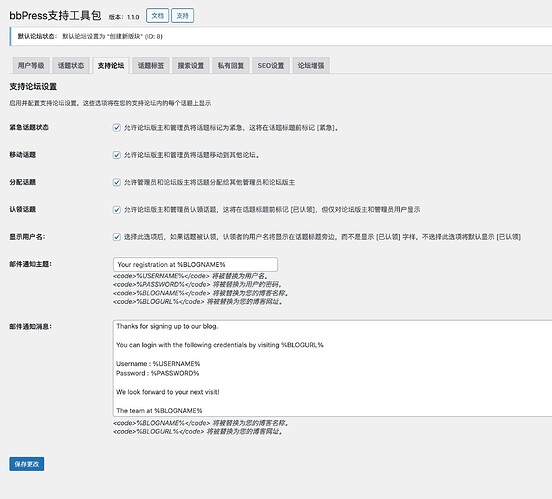Click inside the 邮件通知消息 text area
Viewport: 552px width, 499px height.
332,368
